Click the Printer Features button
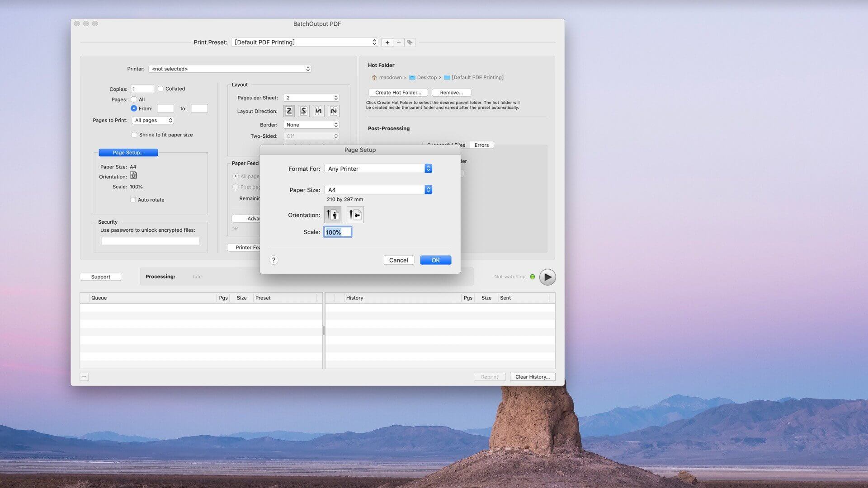This screenshot has width=868, height=488. (244, 247)
